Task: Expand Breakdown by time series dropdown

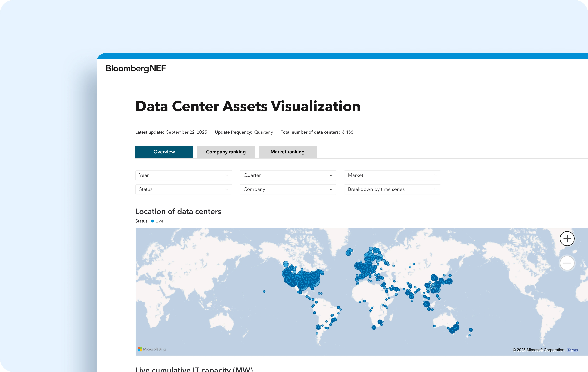Action: [x=392, y=189]
